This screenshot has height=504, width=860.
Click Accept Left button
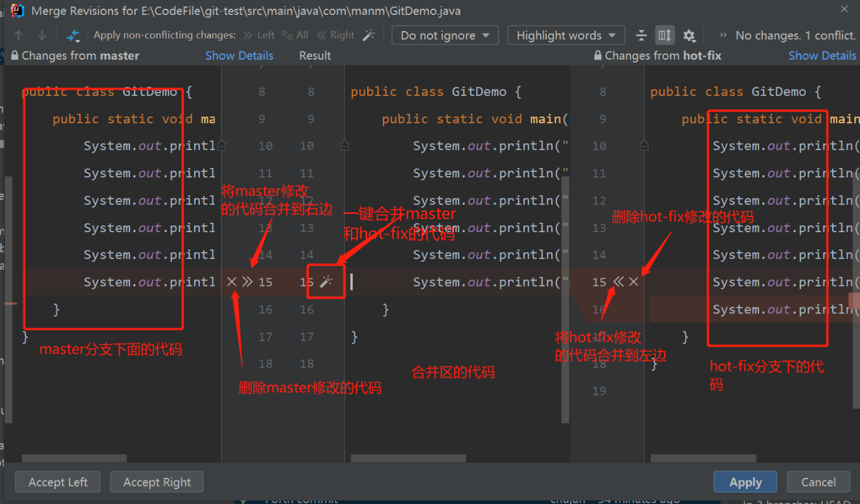58,482
